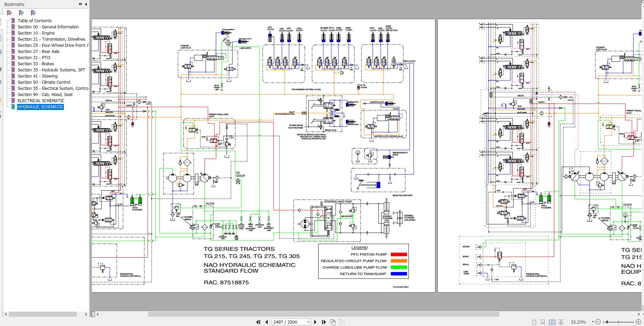The width and height of the screenshot is (644, 326).
Task: Go to the previous page
Action: [x=266, y=322]
